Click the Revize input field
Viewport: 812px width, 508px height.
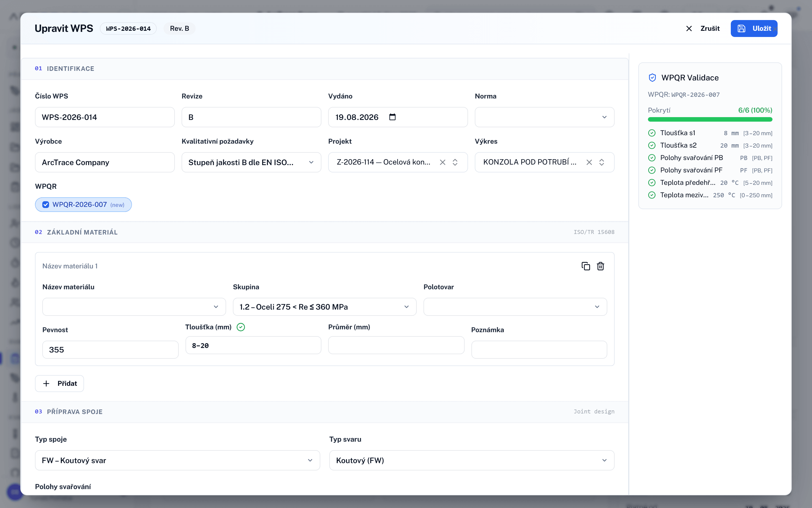click(251, 117)
